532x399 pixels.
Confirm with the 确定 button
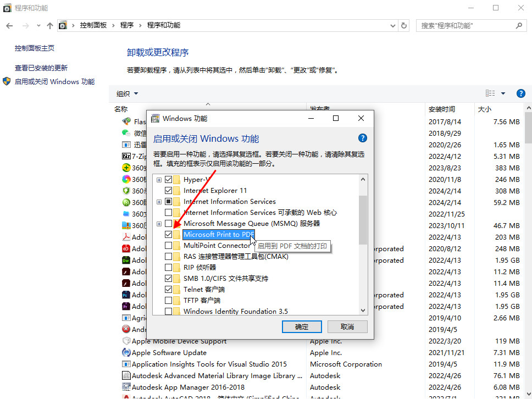coord(302,327)
